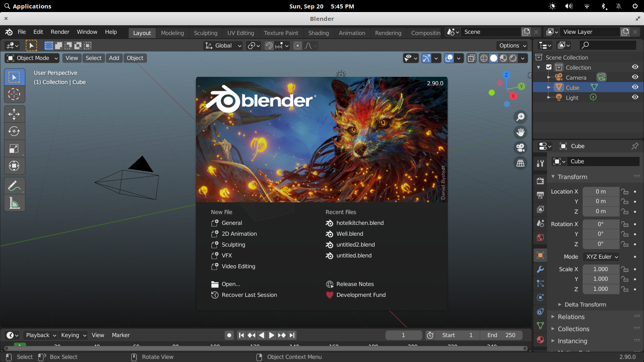Switch to the UV Editing workspace tab
This screenshot has height=362, width=644.
click(241, 33)
